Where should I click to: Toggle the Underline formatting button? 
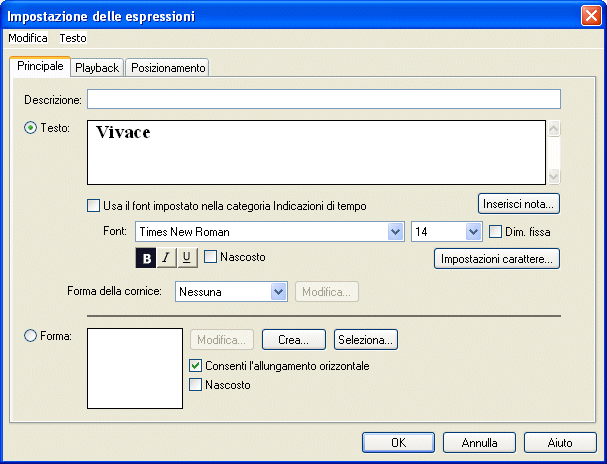point(186,258)
